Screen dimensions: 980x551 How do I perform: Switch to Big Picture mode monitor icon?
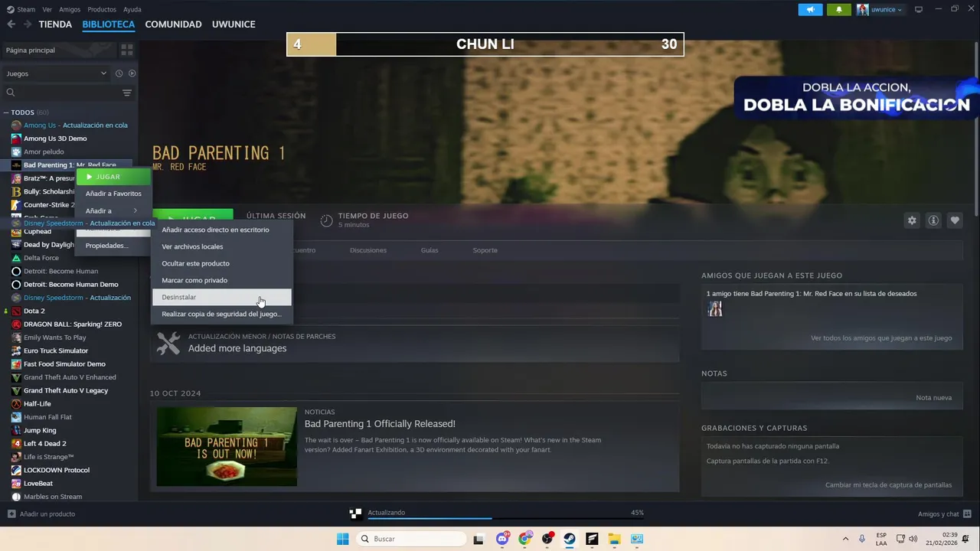919,9
